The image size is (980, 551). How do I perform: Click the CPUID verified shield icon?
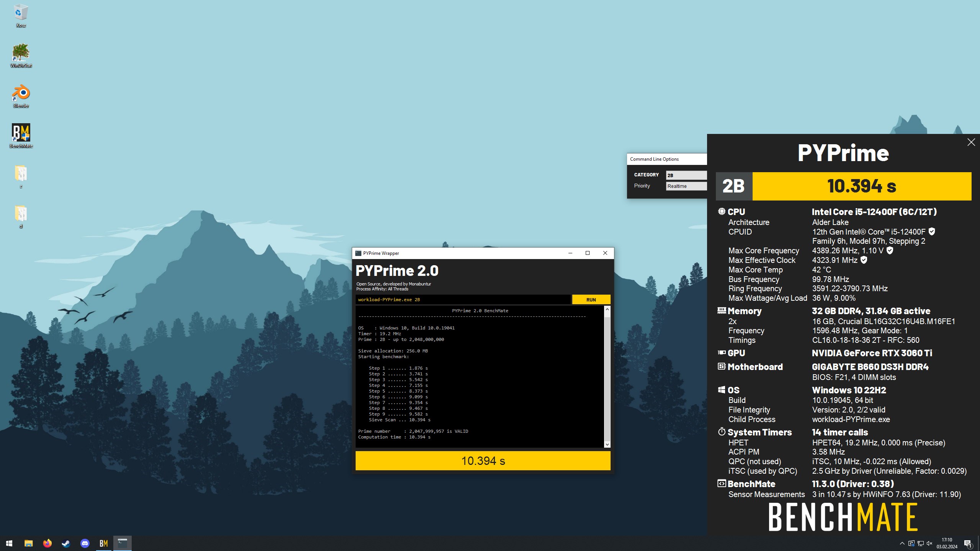932,231
